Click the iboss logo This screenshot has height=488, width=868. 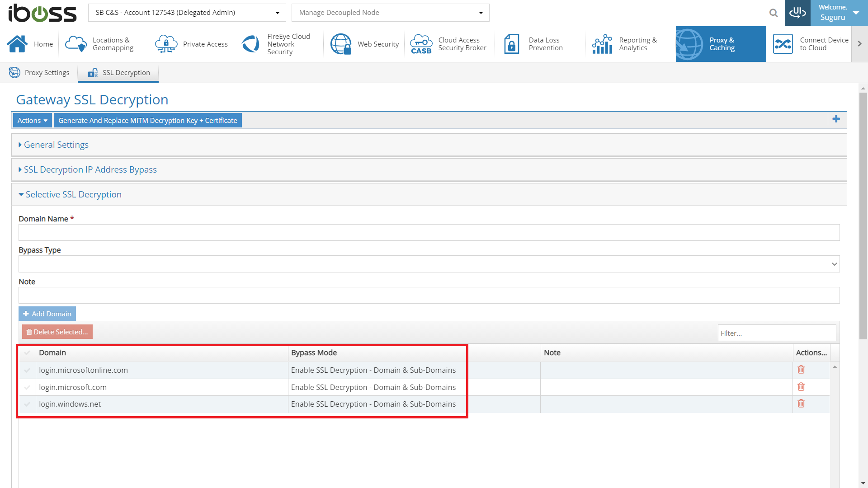coord(42,13)
